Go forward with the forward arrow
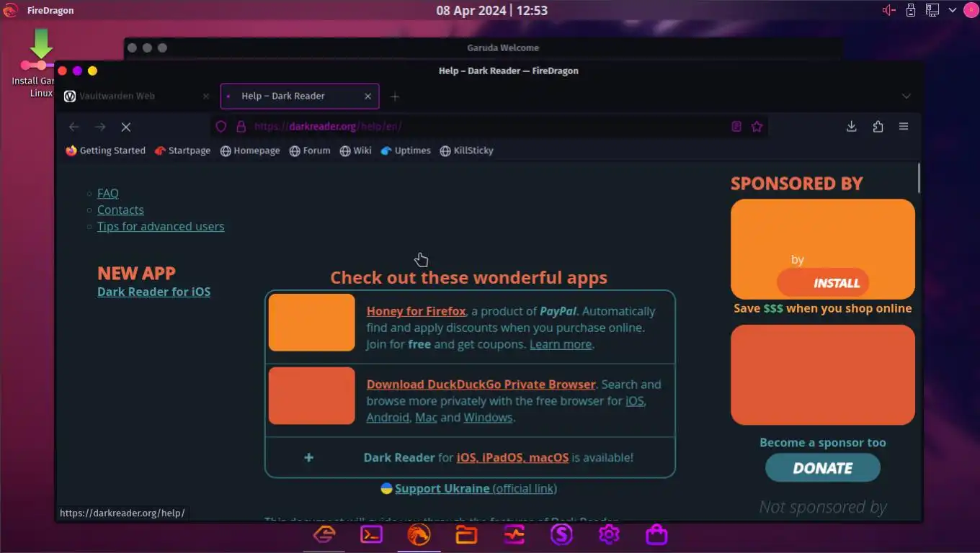The height and width of the screenshot is (553, 980). pyautogui.click(x=100, y=127)
